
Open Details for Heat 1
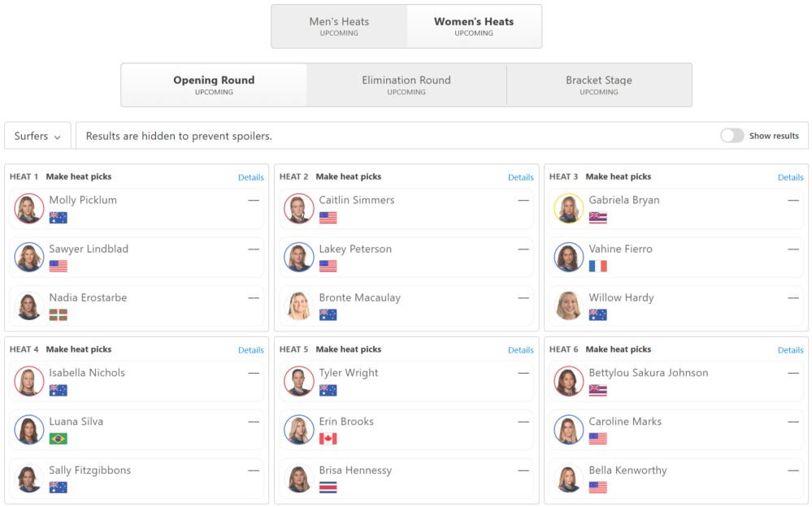250,177
